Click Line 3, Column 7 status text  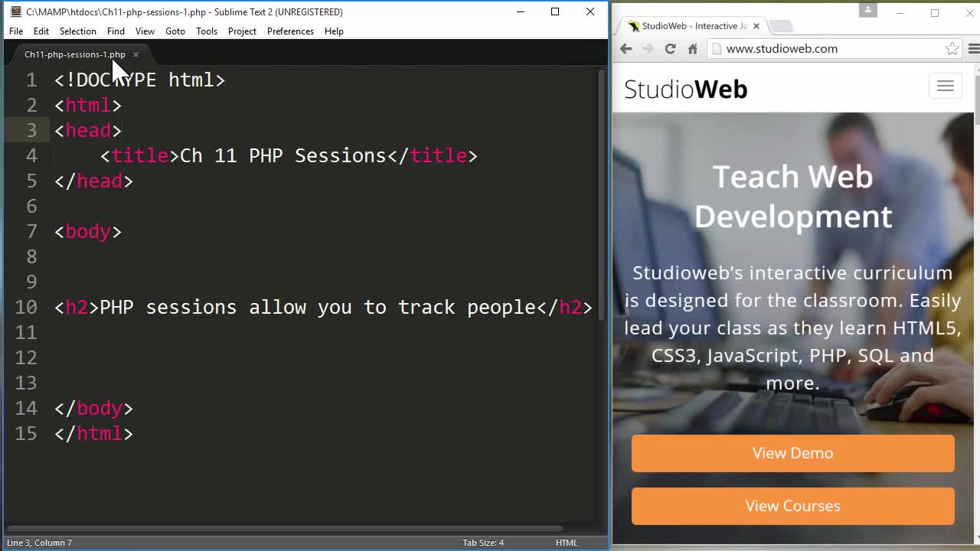click(x=39, y=543)
